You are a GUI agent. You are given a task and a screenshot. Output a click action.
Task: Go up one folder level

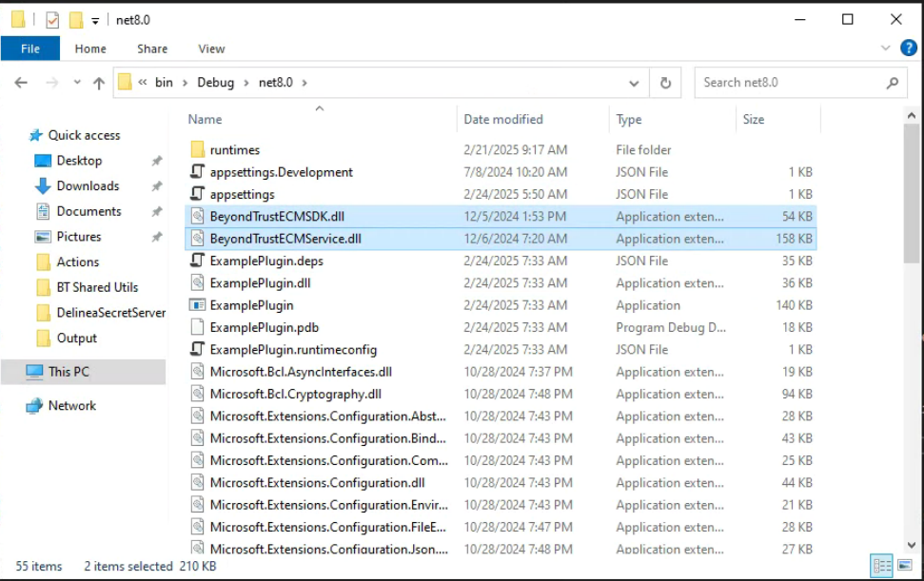(99, 83)
